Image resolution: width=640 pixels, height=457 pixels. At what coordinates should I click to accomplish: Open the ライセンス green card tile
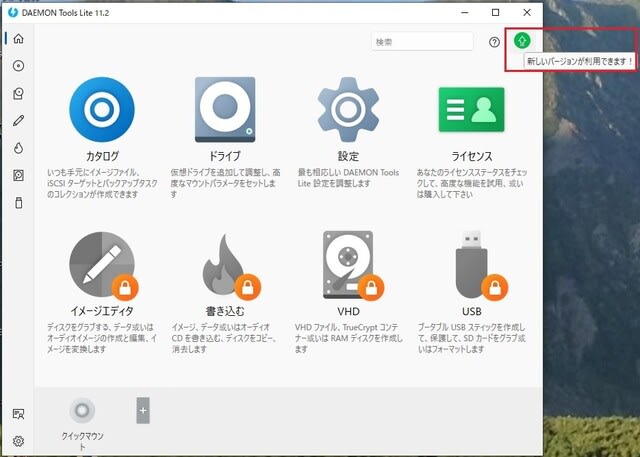point(471,109)
